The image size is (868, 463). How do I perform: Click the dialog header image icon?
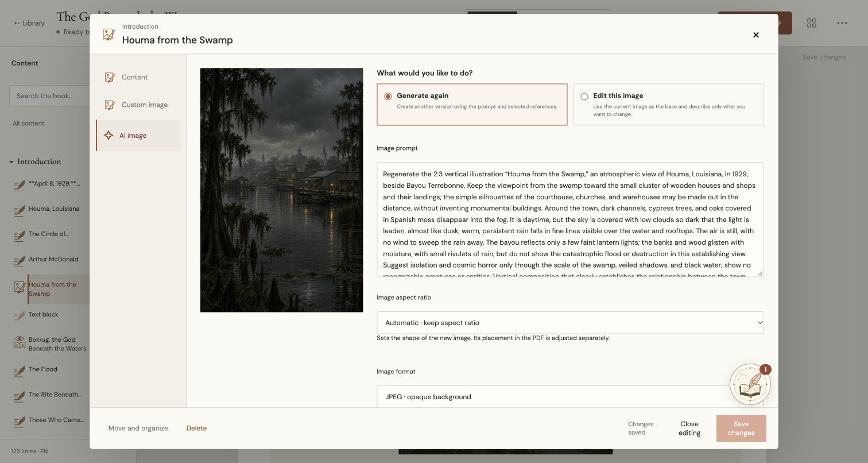tap(108, 34)
